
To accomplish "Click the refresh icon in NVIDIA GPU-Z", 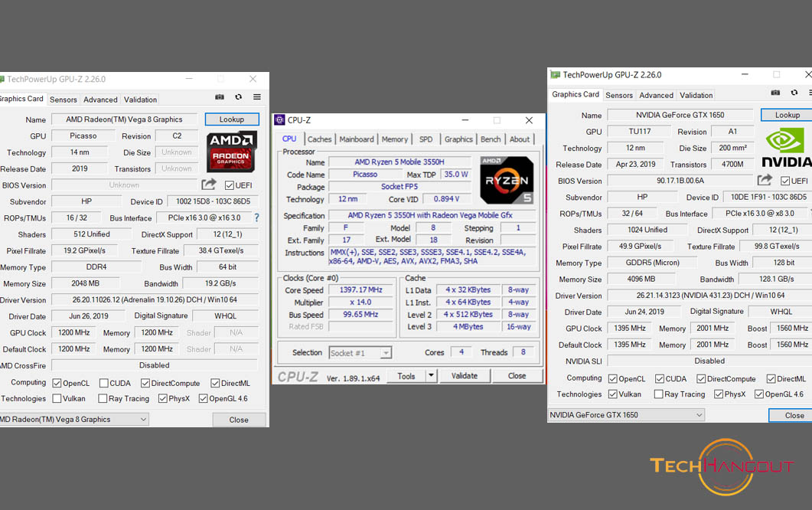I will [x=794, y=93].
